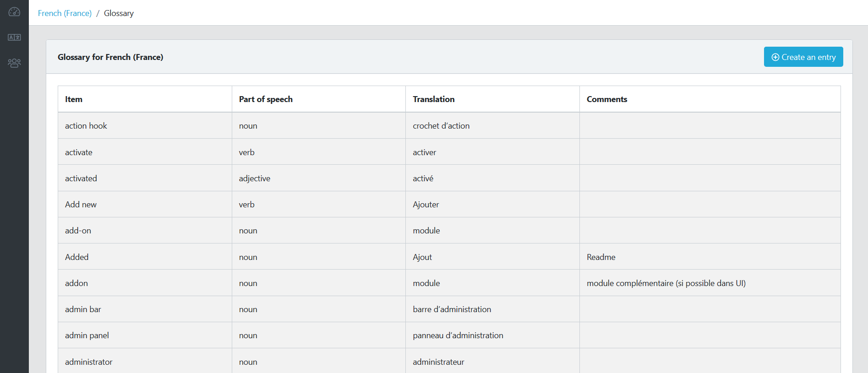Click 'verb' in the activate row
The width and height of the screenshot is (868, 373).
pos(246,152)
